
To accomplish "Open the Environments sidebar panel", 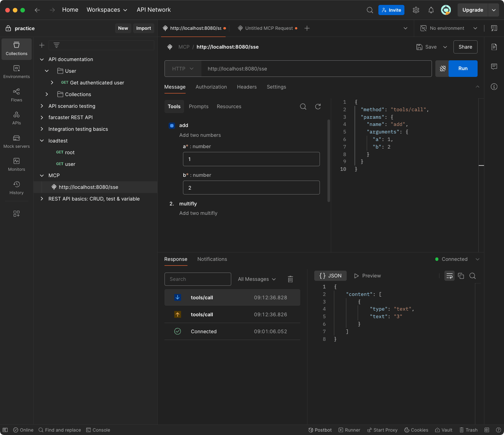I will tap(17, 72).
